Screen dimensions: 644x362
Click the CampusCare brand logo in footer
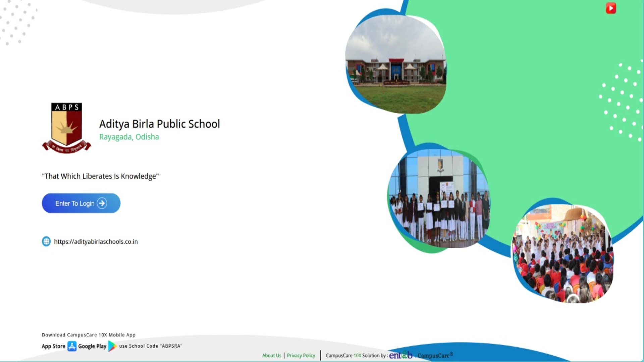(435, 355)
